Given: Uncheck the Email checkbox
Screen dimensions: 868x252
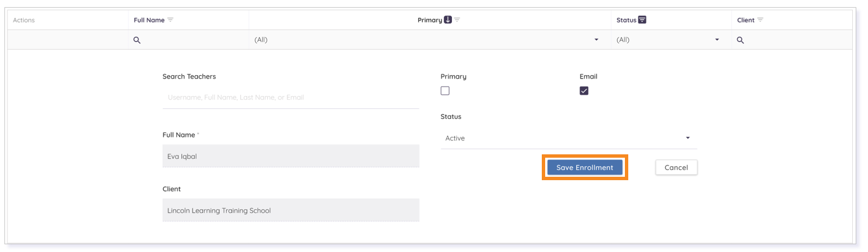Looking at the screenshot, I should [584, 91].
